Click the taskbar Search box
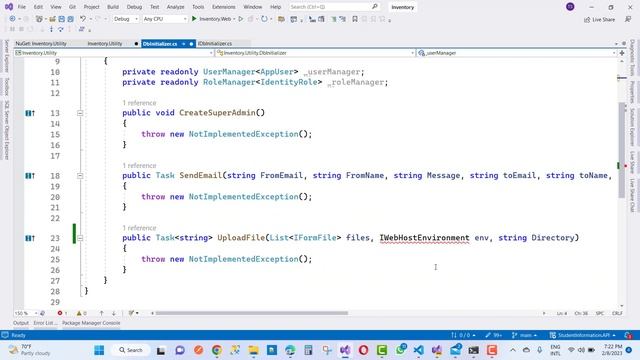 tap(131, 350)
